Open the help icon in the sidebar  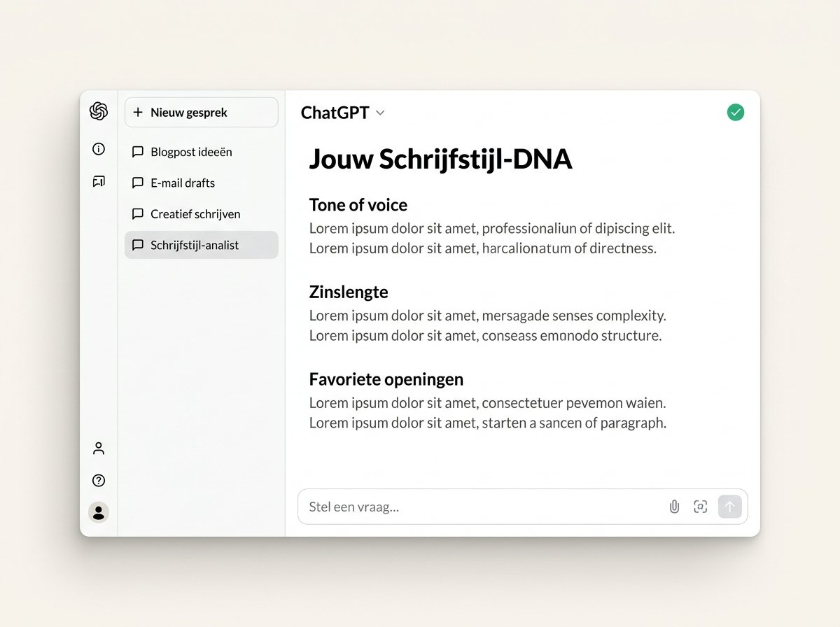[98, 480]
